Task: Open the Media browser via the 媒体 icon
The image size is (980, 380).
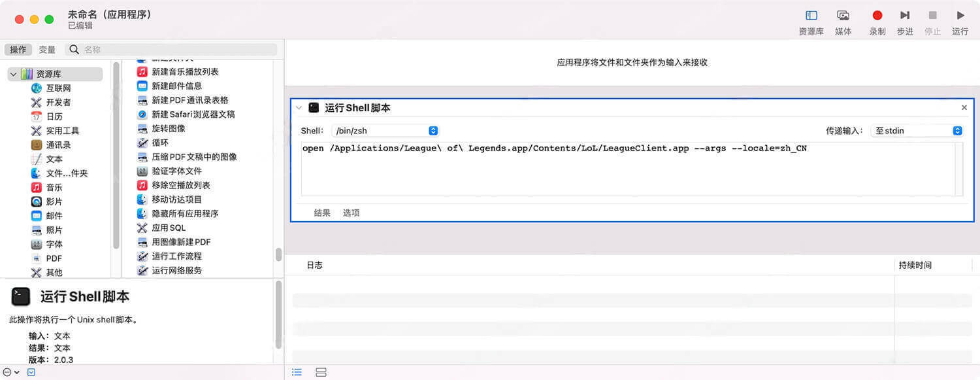Action: click(843, 16)
